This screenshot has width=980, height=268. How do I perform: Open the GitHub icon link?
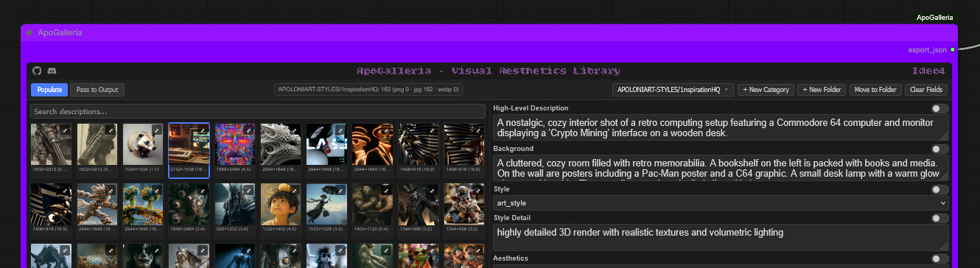38,71
